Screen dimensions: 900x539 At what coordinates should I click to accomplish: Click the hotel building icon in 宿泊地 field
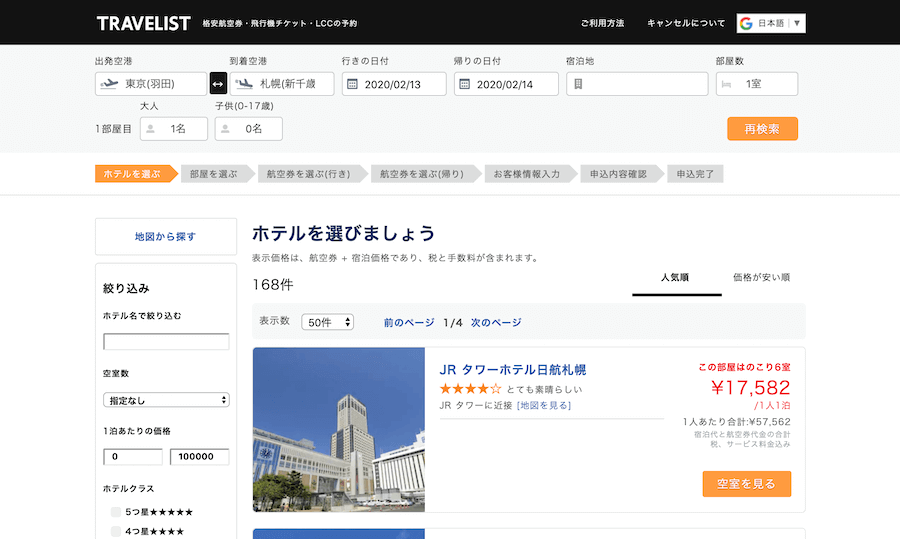point(578,84)
